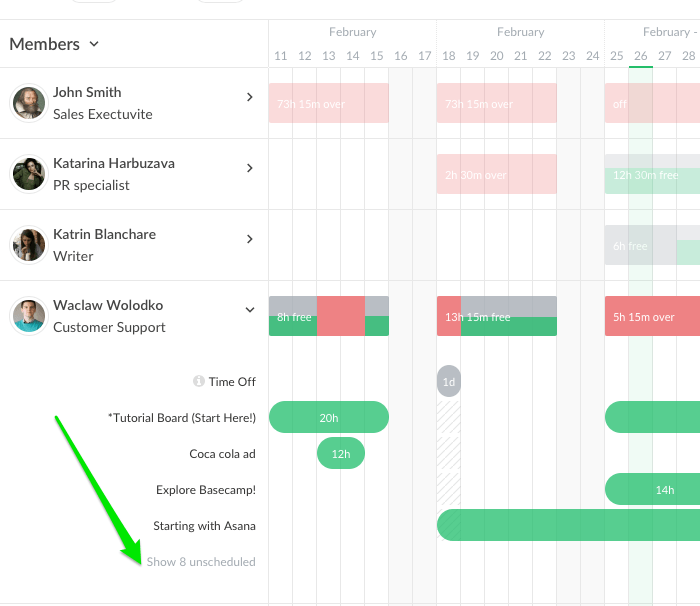
Task: Expand John Smith's row
Action: click(250, 97)
